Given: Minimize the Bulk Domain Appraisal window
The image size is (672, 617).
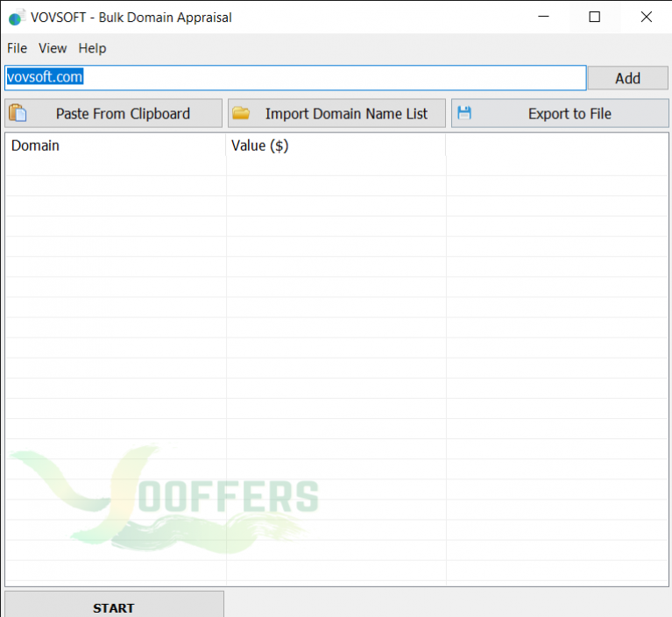Looking at the screenshot, I should 543,17.
